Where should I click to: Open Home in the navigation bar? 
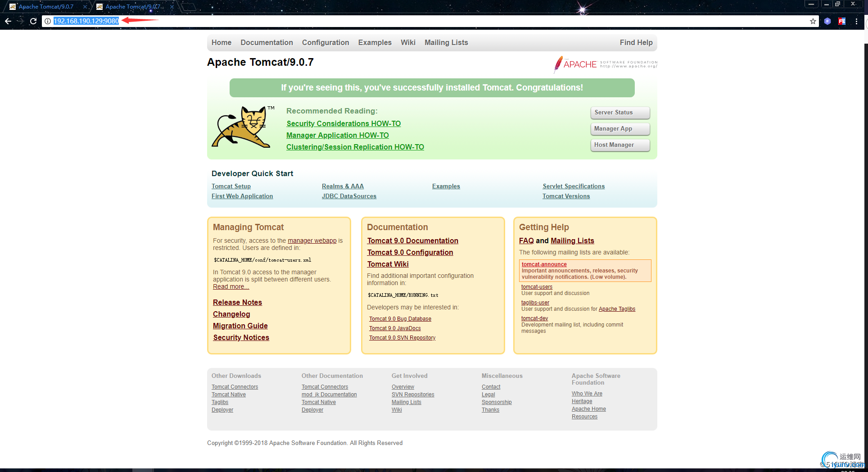click(x=222, y=42)
